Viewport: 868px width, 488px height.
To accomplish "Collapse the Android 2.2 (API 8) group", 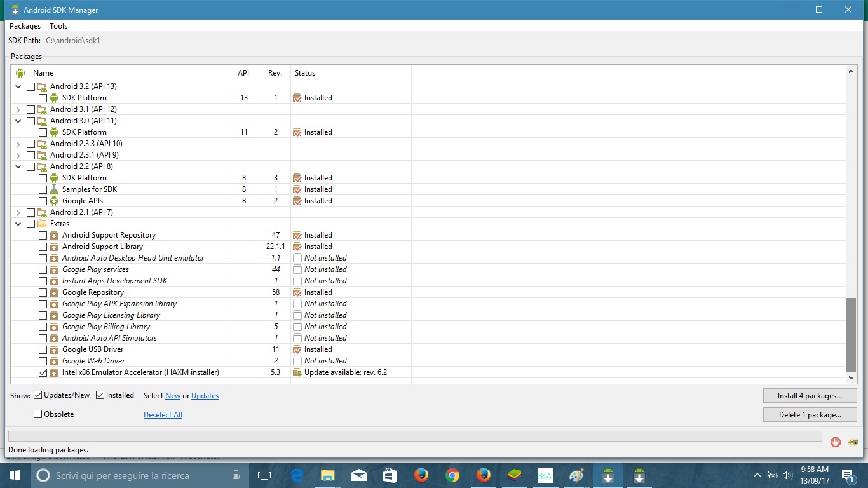I will point(18,166).
